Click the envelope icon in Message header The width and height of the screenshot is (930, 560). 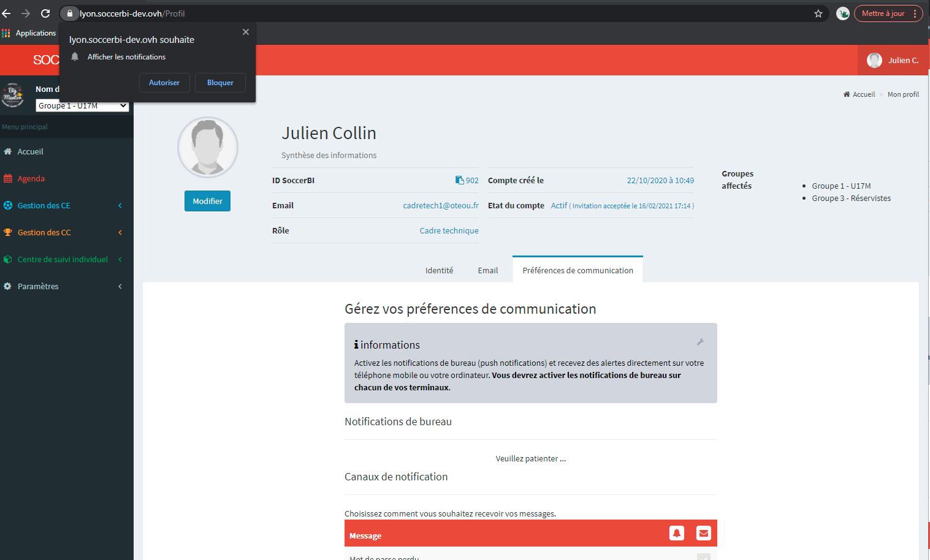tap(704, 533)
